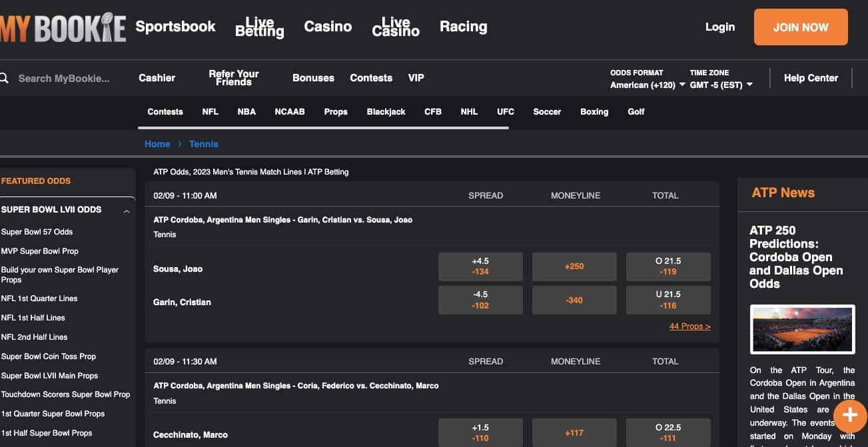Open NFL 2nd Half Lines
The height and width of the screenshot is (447, 868).
pyautogui.click(x=34, y=337)
